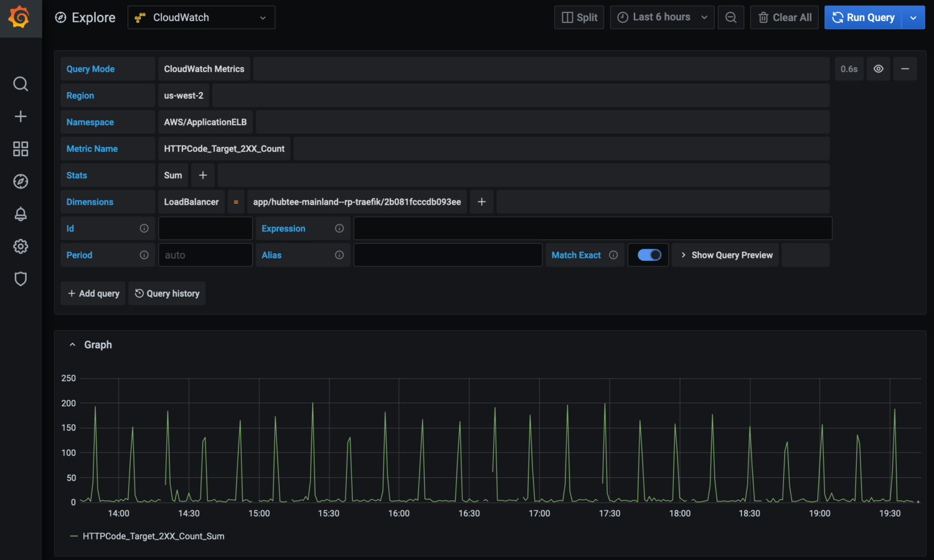Open the Configuration gear icon in sidebar

21,246
